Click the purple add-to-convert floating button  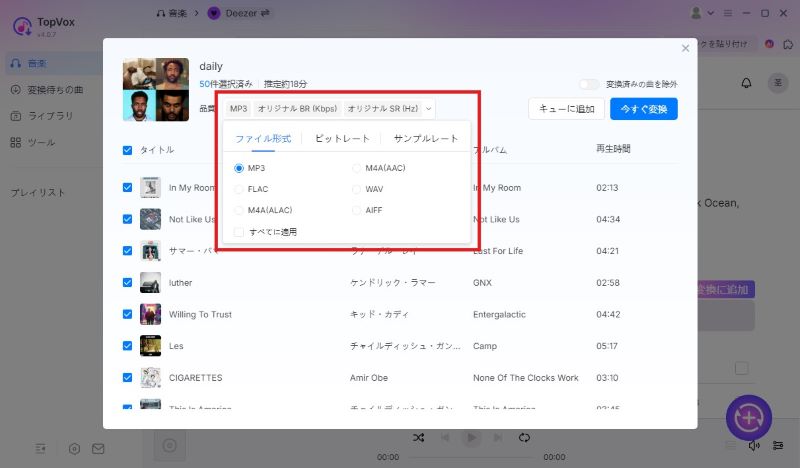[748, 417]
